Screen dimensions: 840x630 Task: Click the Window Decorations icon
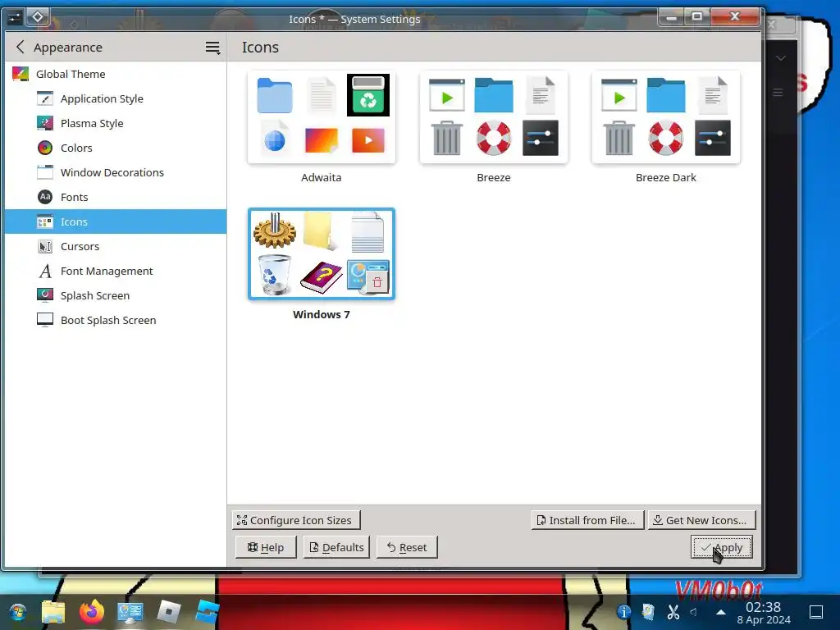coord(45,172)
